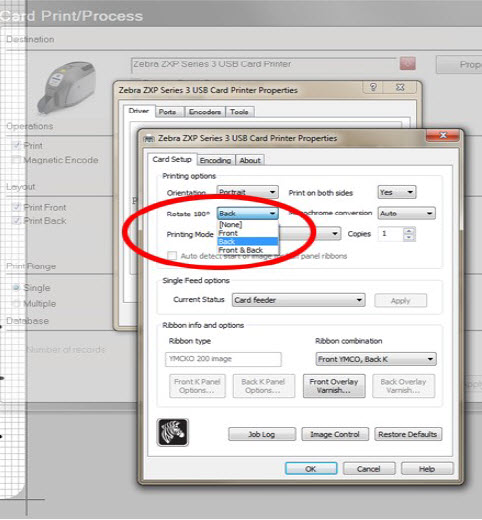This screenshot has width=482, height=520.
Task: Click the printer icon in dialog title
Action: (150, 139)
